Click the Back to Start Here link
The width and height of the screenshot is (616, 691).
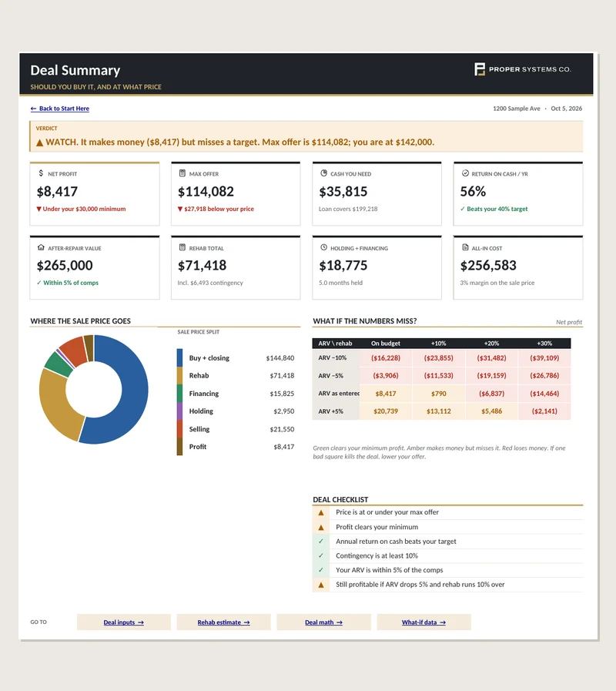(60, 109)
